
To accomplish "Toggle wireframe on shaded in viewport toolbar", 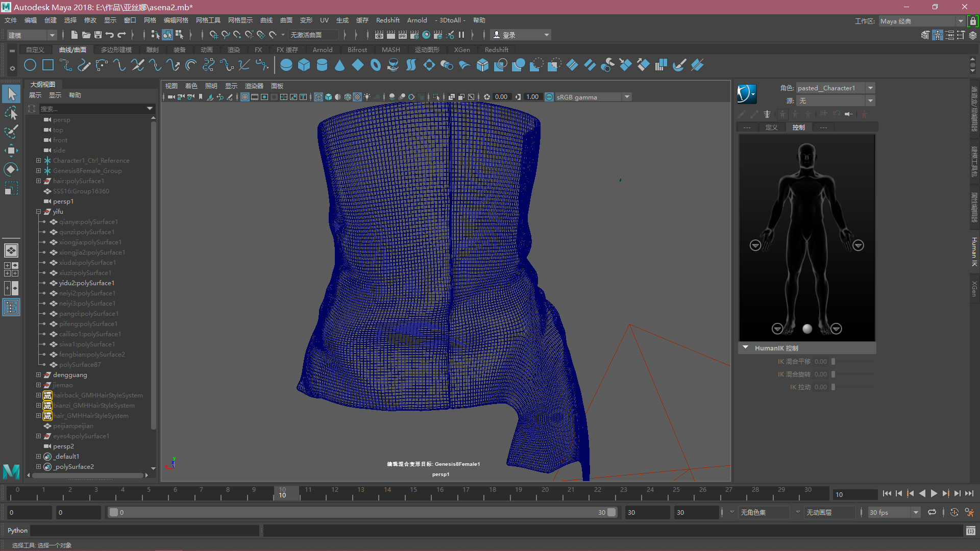I will [348, 97].
